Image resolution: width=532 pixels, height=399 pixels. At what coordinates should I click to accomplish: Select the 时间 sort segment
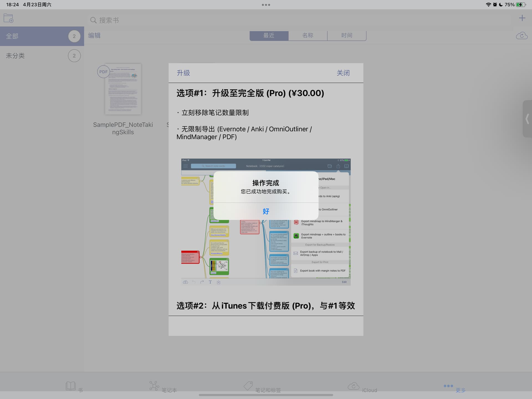pos(347,35)
